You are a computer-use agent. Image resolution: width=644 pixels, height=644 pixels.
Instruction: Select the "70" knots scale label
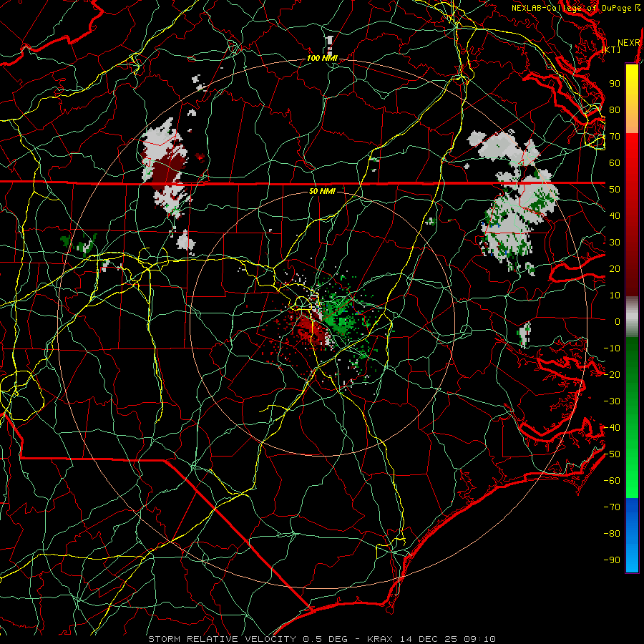(x=615, y=137)
